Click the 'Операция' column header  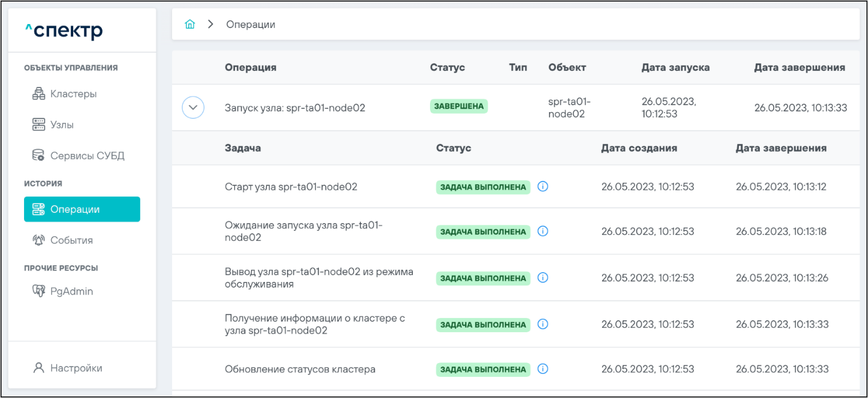click(x=250, y=67)
